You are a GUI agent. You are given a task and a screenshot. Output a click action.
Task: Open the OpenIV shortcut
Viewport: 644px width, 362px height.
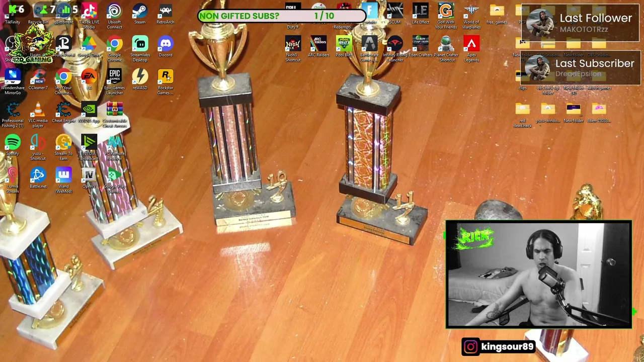(x=89, y=178)
